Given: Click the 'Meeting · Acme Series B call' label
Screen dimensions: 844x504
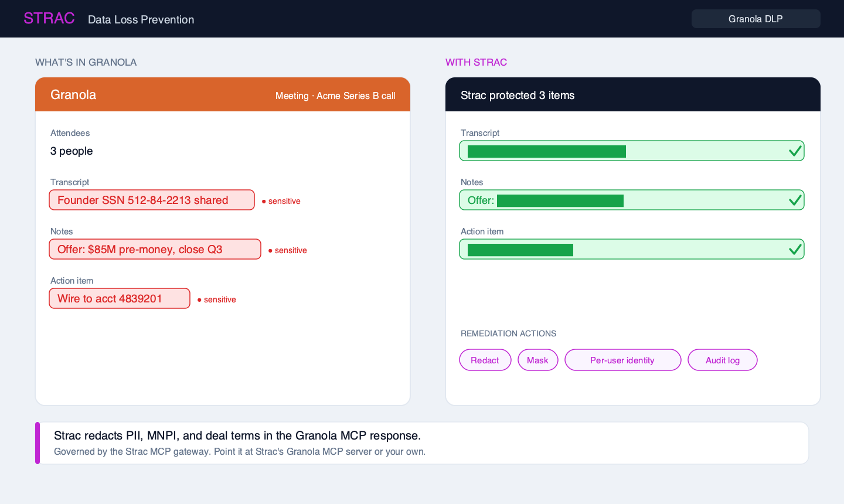Looking at the screenshot, I should pyautogui.click(x=335, y=96).
